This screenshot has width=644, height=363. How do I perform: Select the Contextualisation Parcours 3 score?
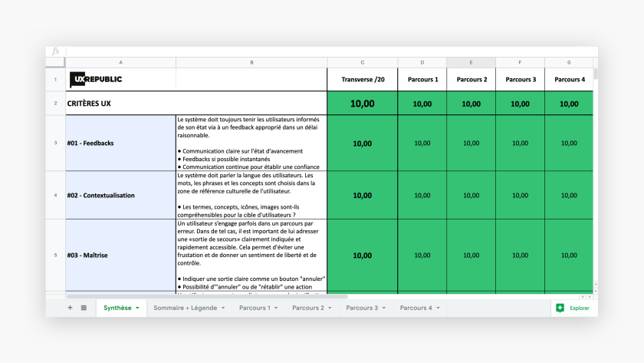(520, 195)
